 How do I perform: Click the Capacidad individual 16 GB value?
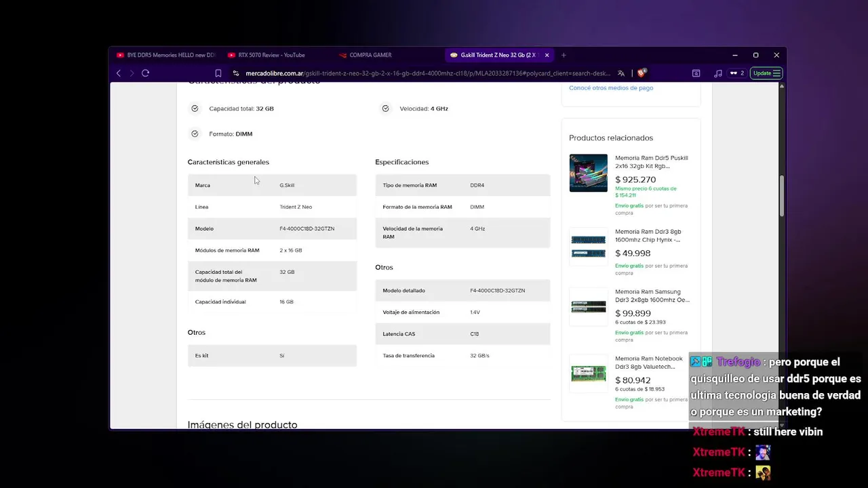pyautogui.click(x=286, y=302)
